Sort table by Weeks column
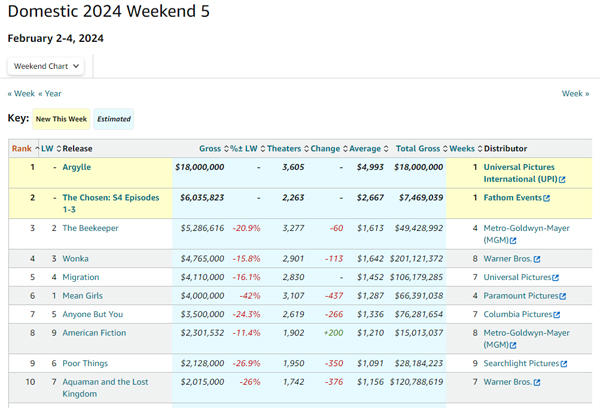The width and height of the screenshot is (600, 408). [465, 149]
